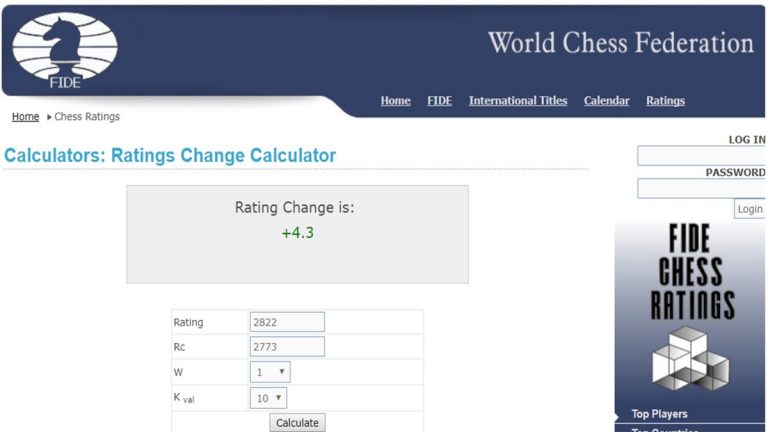This screenshot has height=432, width=768.
Task: Expand the K val dropdown
Action: [268, 398]
